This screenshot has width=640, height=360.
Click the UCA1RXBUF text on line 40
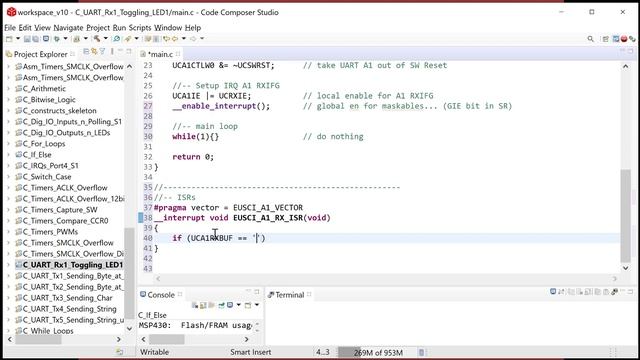click(211, 238)
